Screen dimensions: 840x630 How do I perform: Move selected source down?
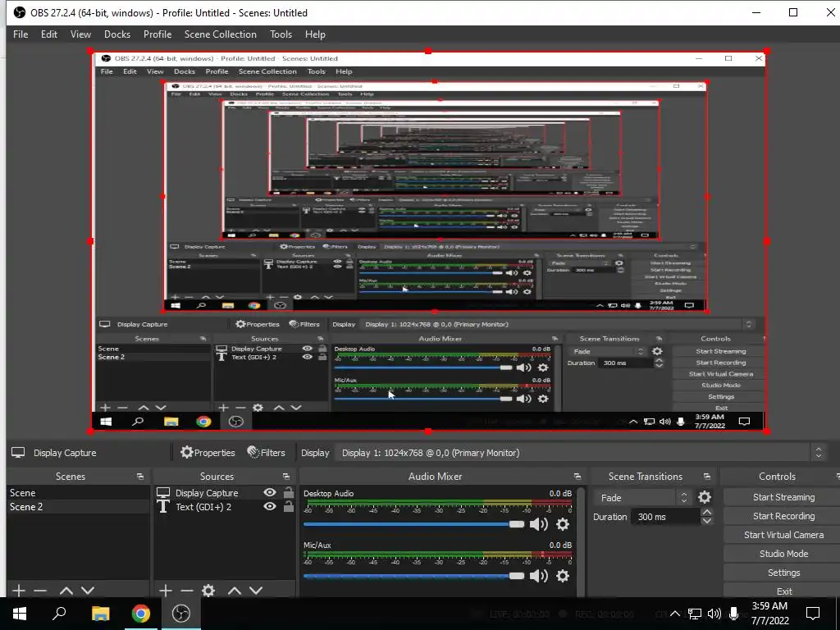[256, 591]
